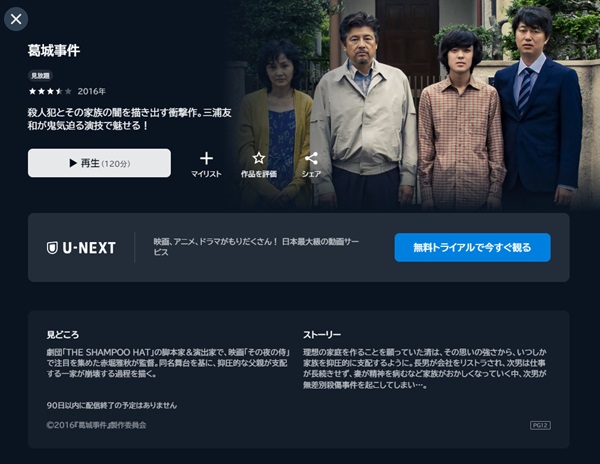
Task: Click the 90日以内に配信終了 availability notice
Action: [x=112, y=405]
